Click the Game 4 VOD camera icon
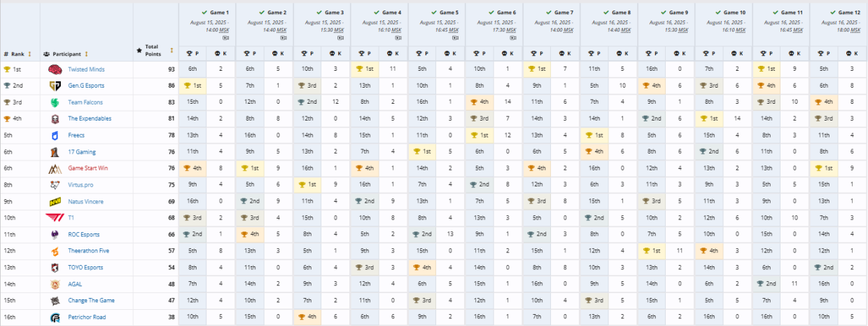The width and height of the screenshot is (868, 326). tap(400, 38)
